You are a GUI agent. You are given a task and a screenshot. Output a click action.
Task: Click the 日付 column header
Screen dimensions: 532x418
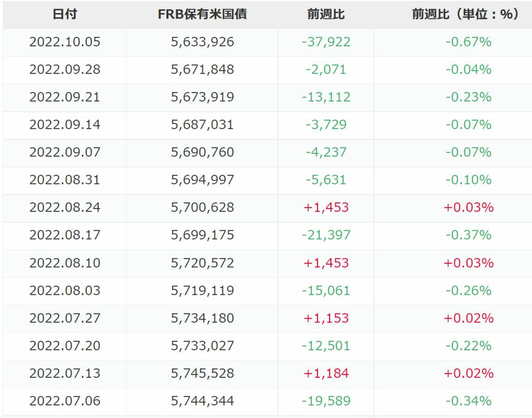point(65,14)
